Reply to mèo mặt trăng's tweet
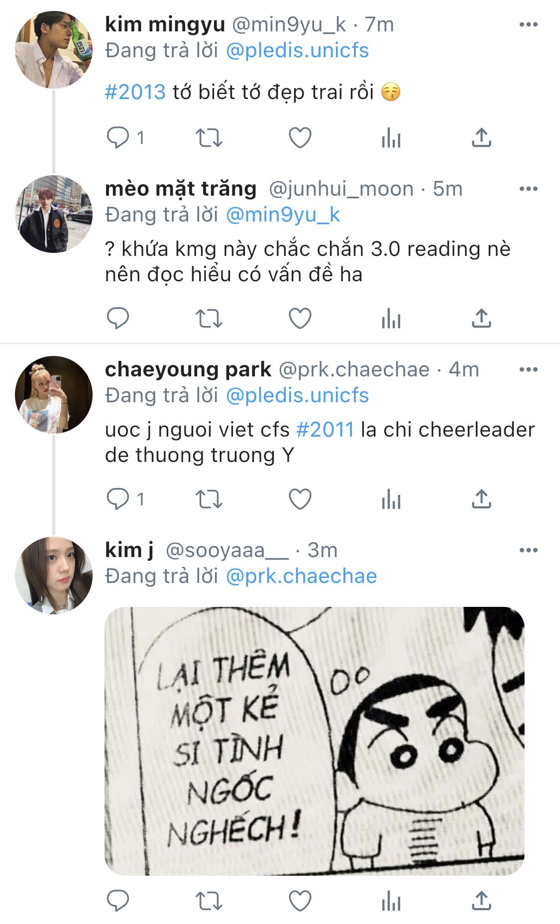The height and width of the screenshot is (924, 560). pyautogui.click(x=118, y=319)
